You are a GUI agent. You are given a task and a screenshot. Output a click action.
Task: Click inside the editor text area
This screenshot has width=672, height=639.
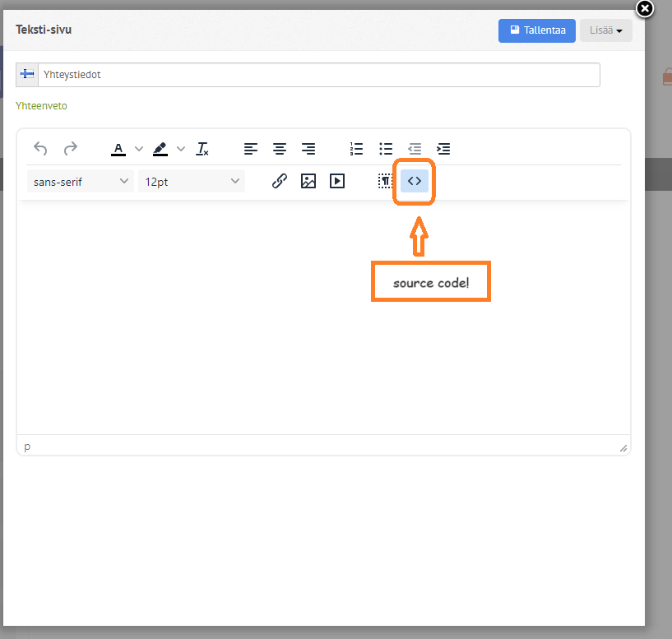(x=323, y=317)
